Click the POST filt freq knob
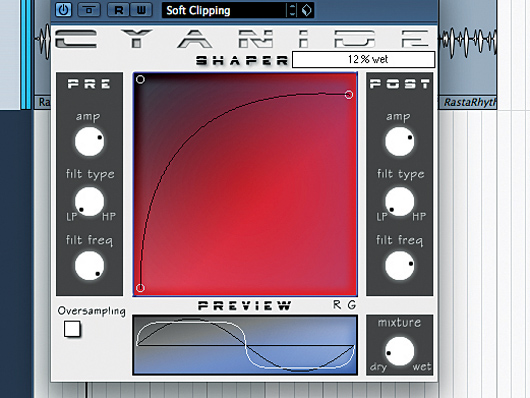The width and height of the screenshot is (530, 398). pyautogui.click(x=400, y=265)
